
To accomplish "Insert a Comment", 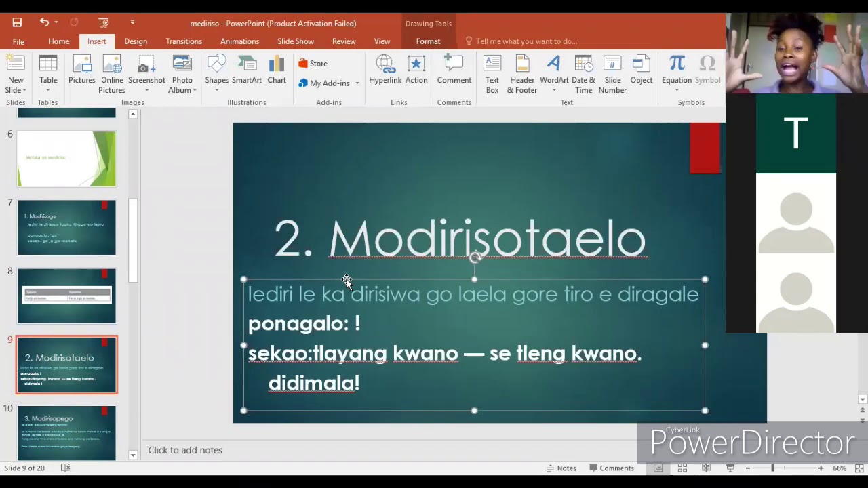I will pyautogui.click(x=454, y=70).
